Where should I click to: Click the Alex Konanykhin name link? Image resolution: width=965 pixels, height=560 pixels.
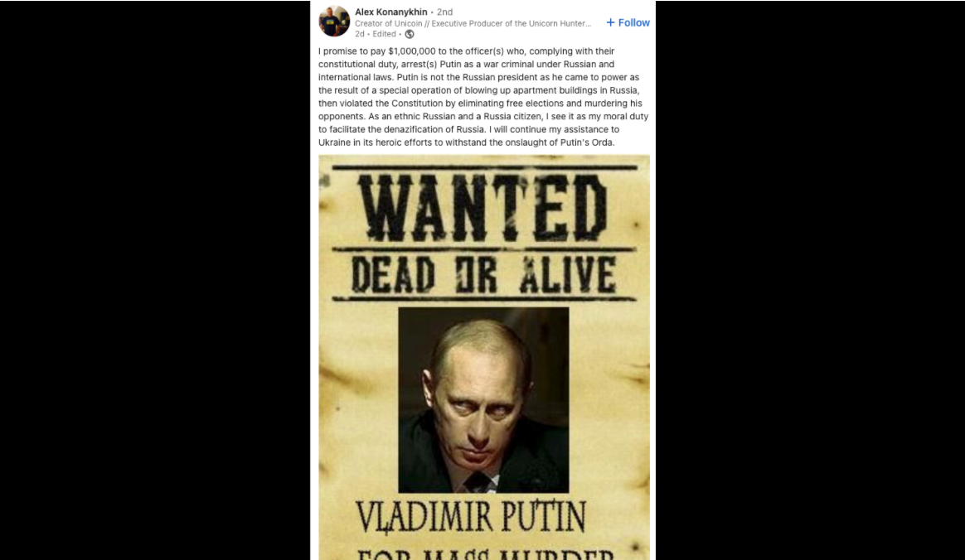(x=390, y=12)
